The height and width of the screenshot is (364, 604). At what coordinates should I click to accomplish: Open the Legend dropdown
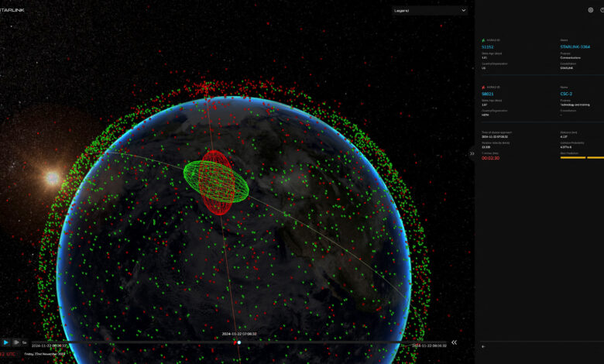click(x=430, y=10)
